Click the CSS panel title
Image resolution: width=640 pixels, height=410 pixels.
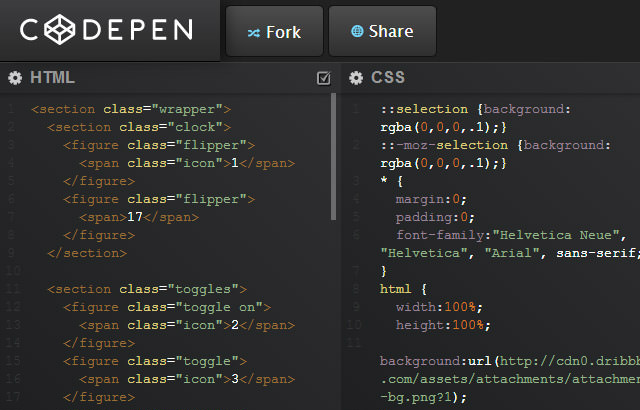388,78
